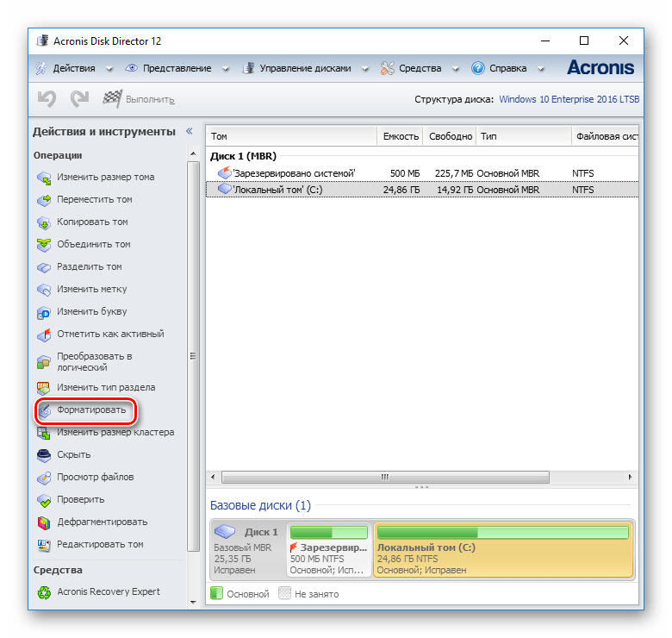672x638 pixels.
Task: Click the Диск 1 (MBR) group header
Action: point(244,156)
